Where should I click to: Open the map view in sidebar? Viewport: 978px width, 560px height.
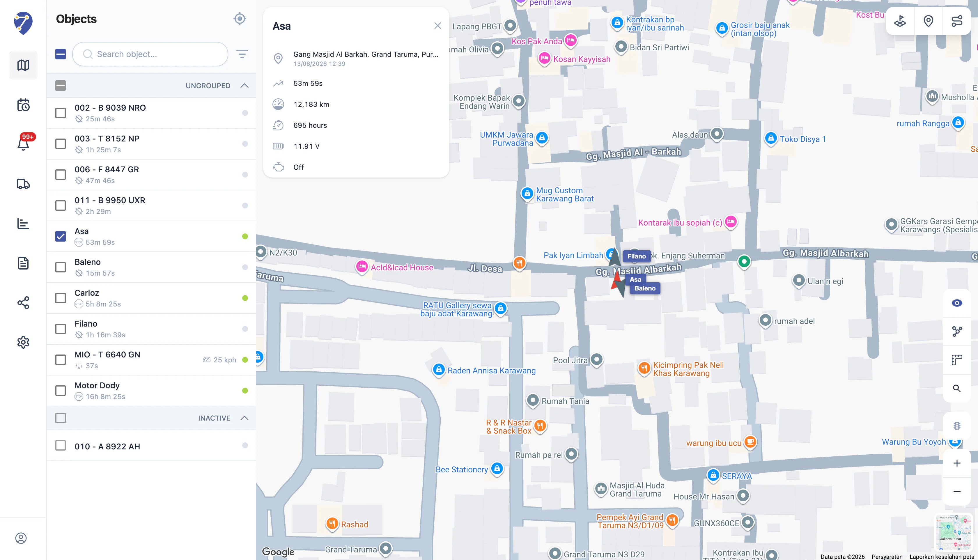[23, 65]
